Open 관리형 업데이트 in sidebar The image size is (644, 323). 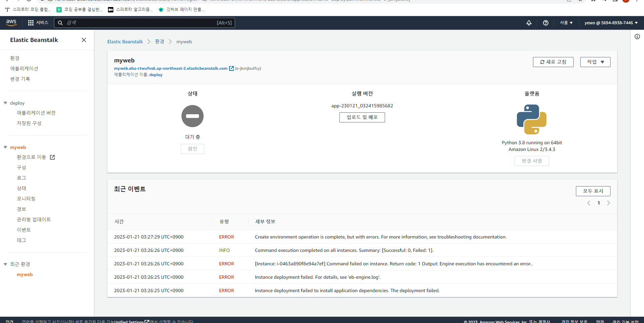(x=34, y=219)
